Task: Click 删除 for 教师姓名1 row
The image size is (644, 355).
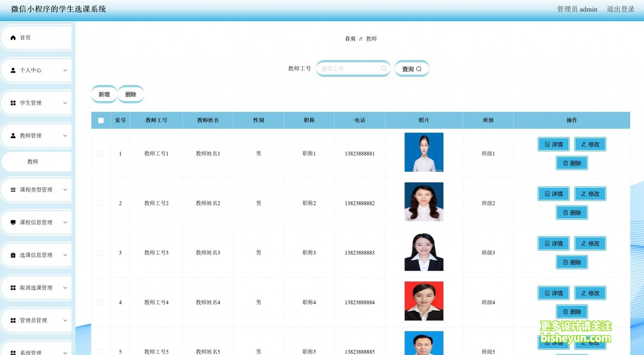Action: pos(572,163)
